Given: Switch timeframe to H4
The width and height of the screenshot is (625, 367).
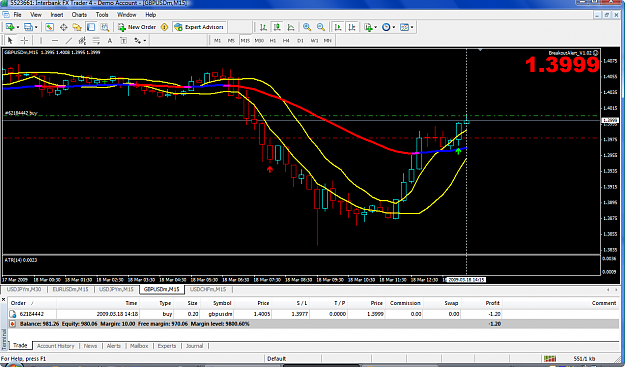Looking at the screenshot, I should (x=286, y=41).
